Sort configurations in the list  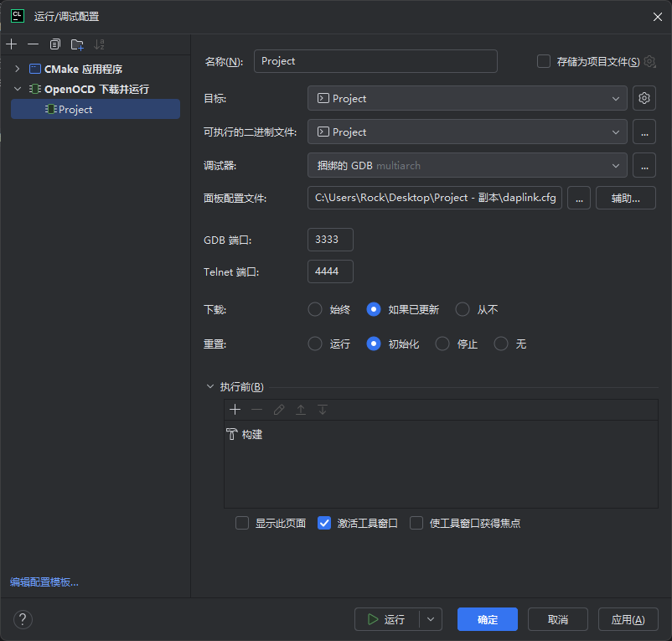99,44
